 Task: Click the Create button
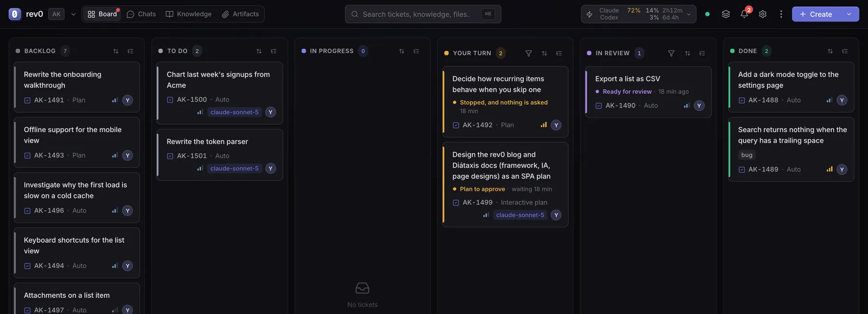[x=816, y=14]
